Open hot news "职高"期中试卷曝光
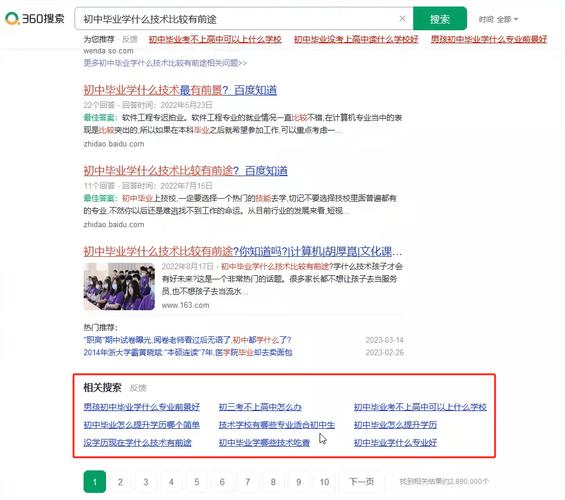Image resolution: width=565 pixels, height=500 pixels. [x=187, y=340]
